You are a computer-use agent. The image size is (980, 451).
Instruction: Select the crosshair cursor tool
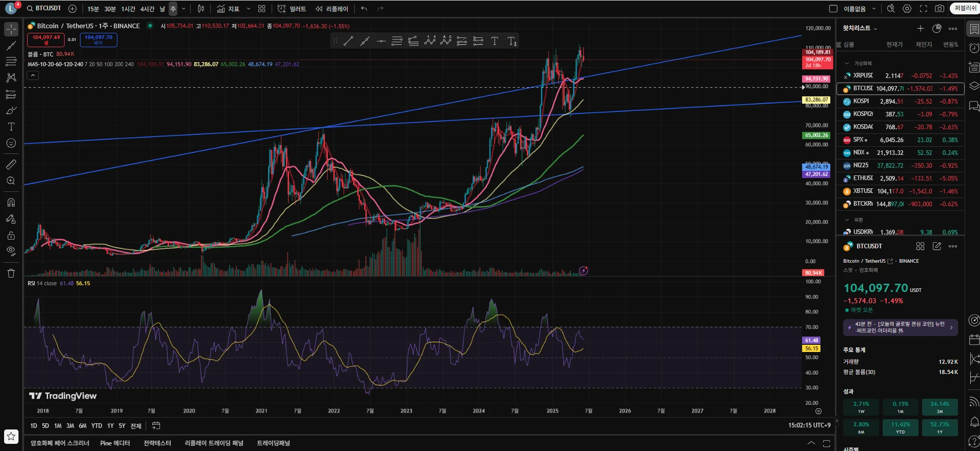[x=11, y=29]
